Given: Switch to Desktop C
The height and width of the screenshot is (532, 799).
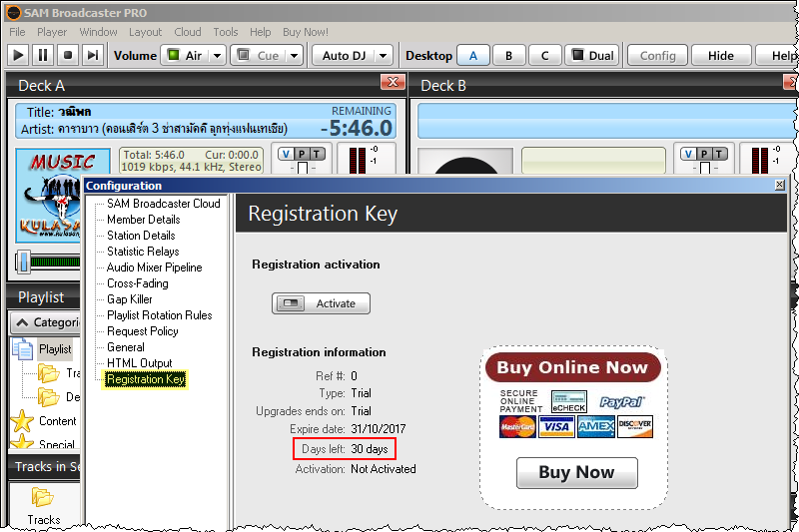Looking at the screenshot, I should click(544, 55).
